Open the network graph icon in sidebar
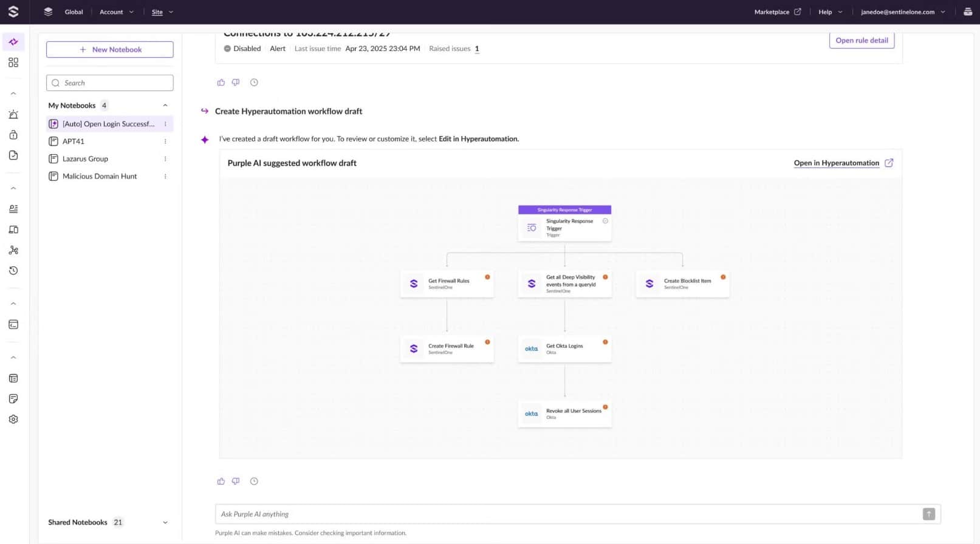 click(13, 250)
